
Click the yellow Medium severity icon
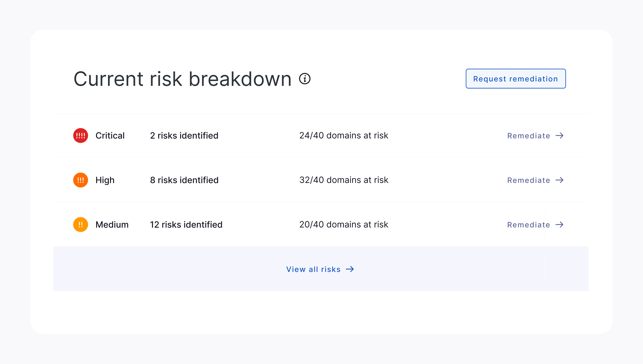80,224
